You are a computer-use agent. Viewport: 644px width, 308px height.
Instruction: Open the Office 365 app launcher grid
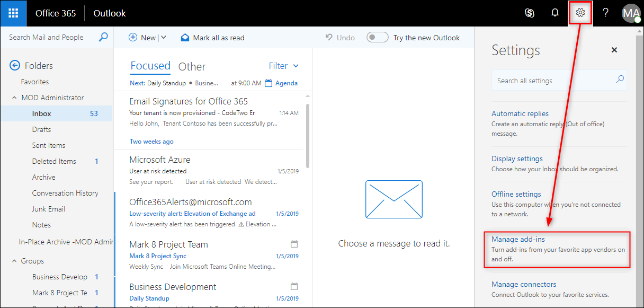click(x=13, y=13)
